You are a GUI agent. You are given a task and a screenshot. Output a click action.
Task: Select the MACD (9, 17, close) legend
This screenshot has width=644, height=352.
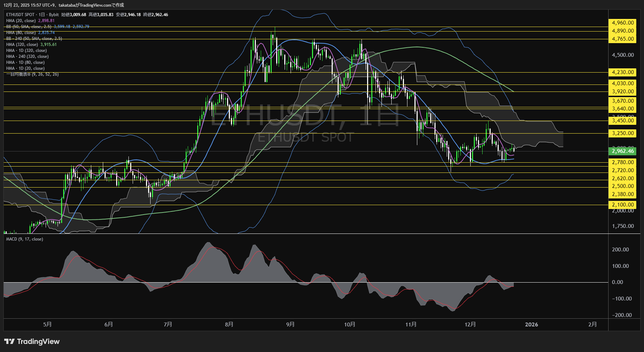click(25, 239)
